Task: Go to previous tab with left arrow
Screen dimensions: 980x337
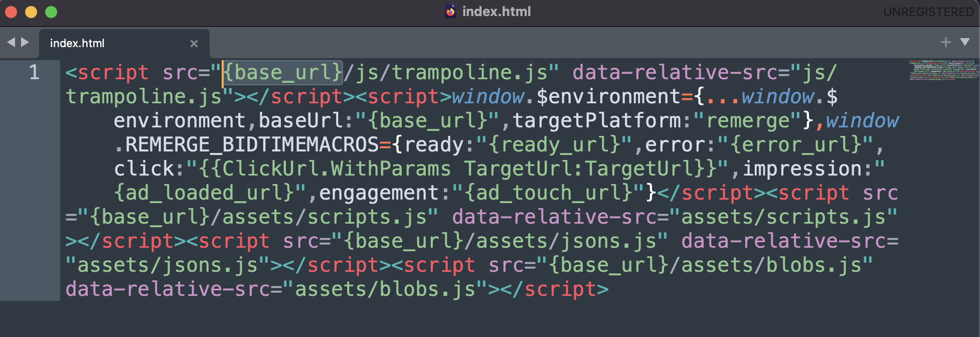Action: 11,43
